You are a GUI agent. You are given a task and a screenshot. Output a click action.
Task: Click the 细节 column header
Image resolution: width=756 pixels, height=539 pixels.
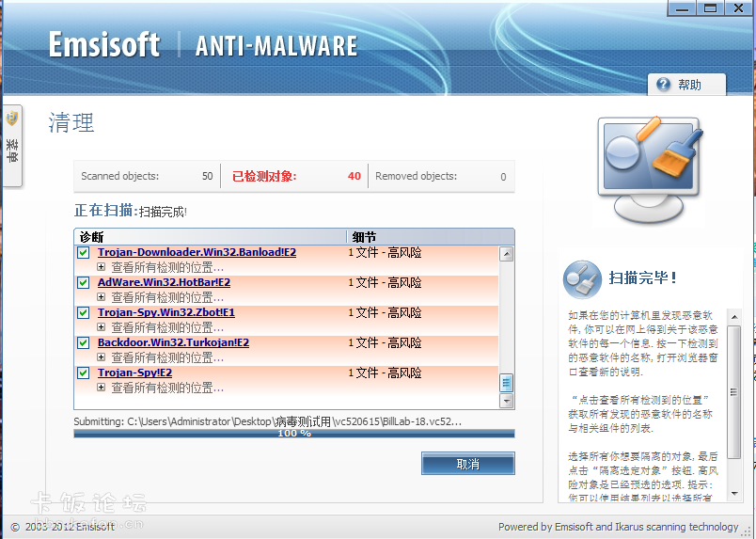pos(431,237)
